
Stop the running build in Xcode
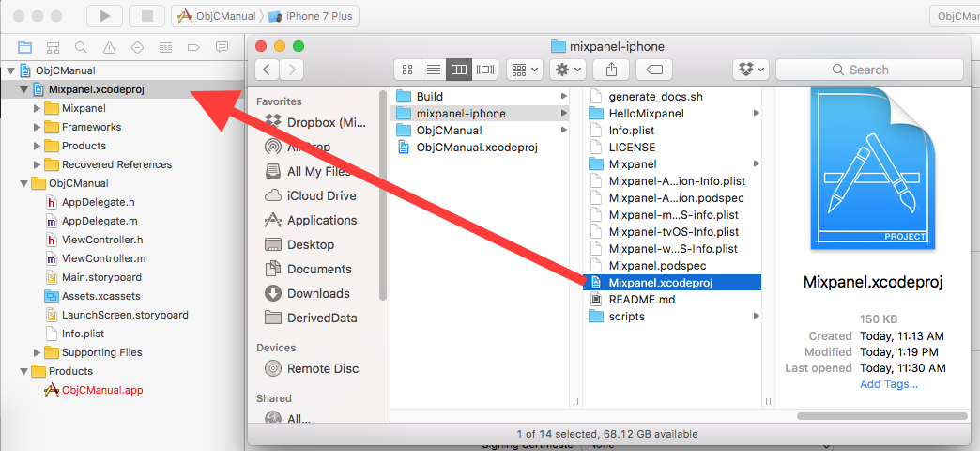[146, 16]
